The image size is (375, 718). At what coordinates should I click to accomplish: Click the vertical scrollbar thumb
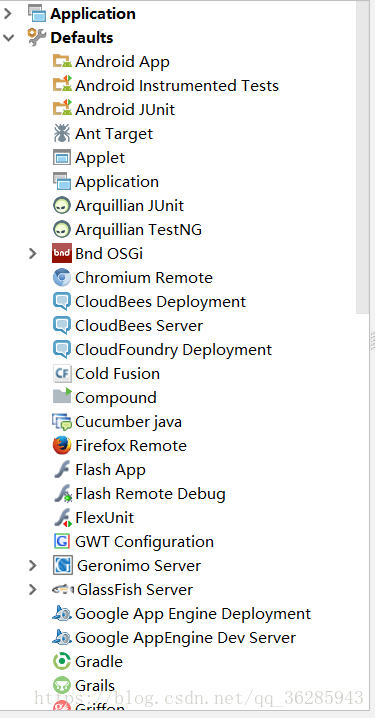[362, 157]
